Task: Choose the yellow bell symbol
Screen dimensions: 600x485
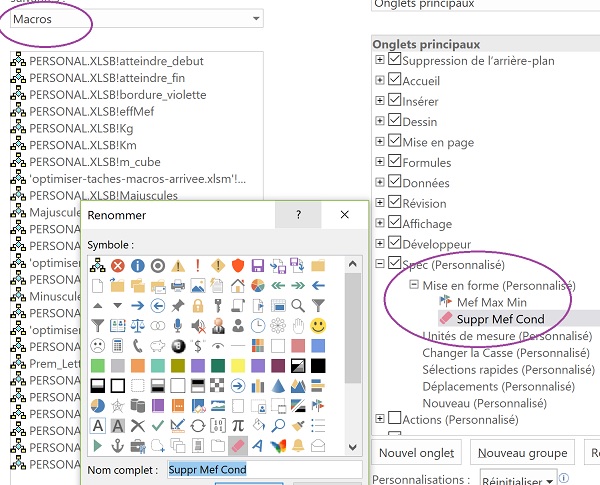Action: 298,446
